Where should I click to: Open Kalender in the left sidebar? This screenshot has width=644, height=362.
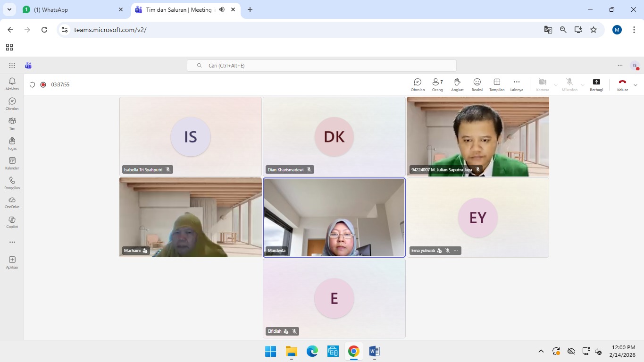12,163
